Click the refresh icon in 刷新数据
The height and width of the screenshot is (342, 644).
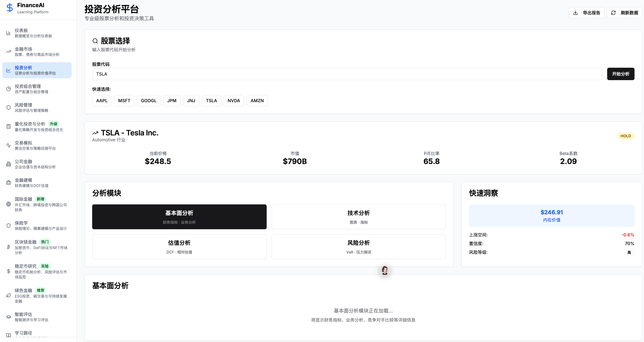coord(613,13)
